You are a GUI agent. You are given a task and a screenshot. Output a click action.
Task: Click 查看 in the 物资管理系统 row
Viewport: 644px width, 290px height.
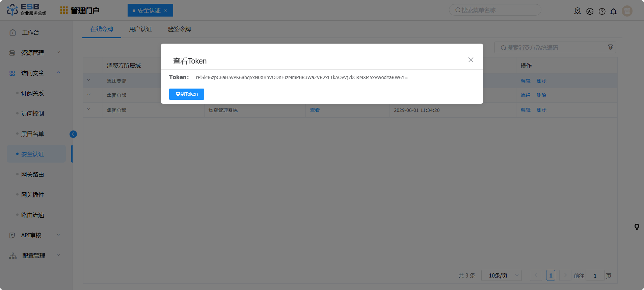(x=315, y=110)
